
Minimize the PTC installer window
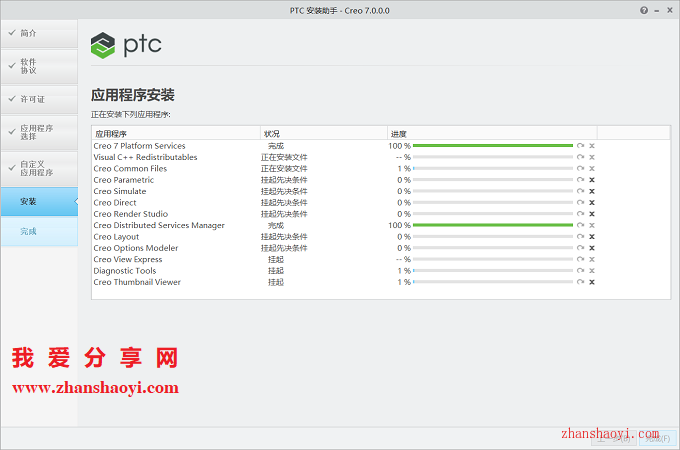(657, 11)
